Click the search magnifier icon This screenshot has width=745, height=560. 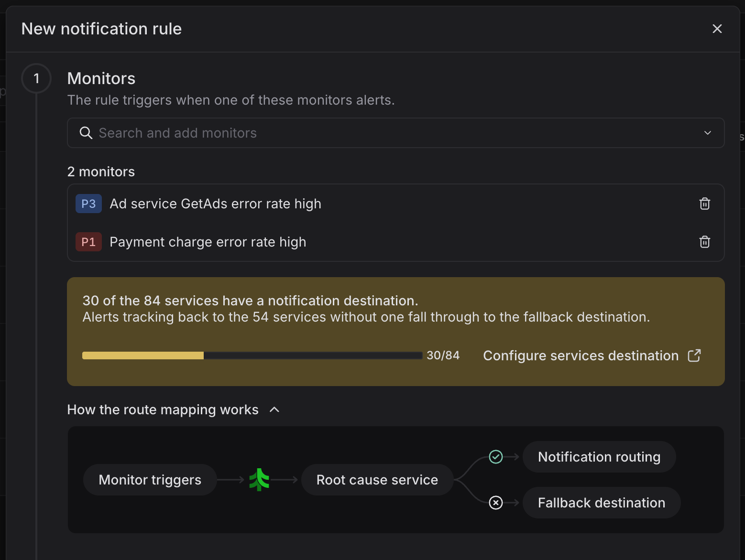tap(86, 133)
